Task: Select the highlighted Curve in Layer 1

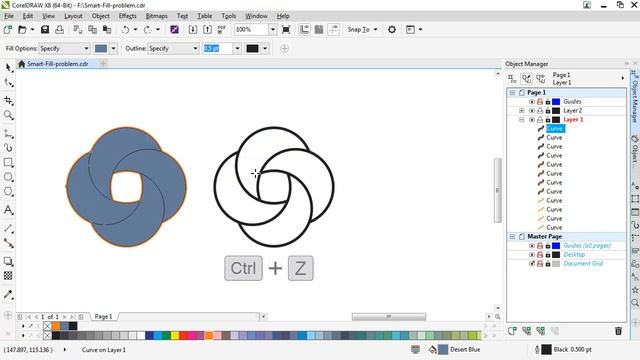Action: [x=554, y=129]
